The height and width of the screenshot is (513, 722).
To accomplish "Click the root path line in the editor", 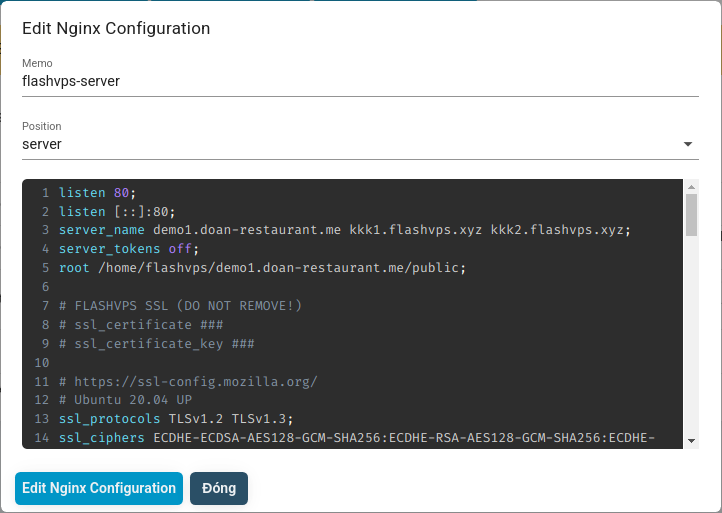I will point(262,268).
